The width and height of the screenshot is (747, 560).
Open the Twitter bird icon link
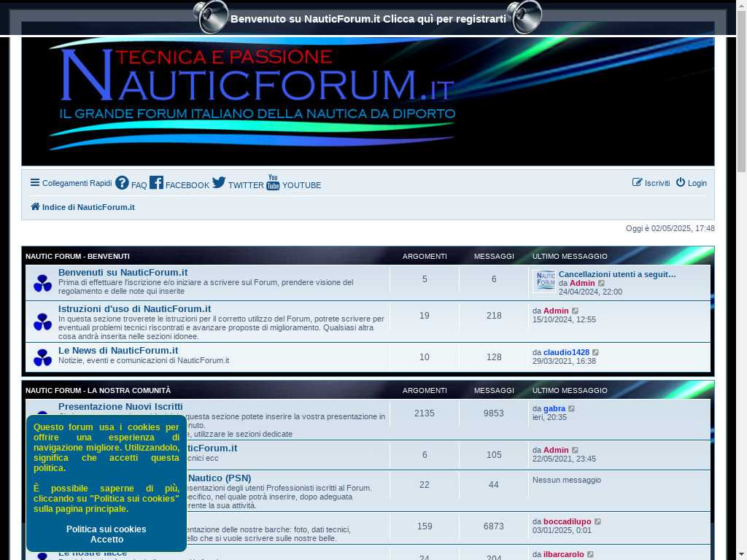(219, 182)
